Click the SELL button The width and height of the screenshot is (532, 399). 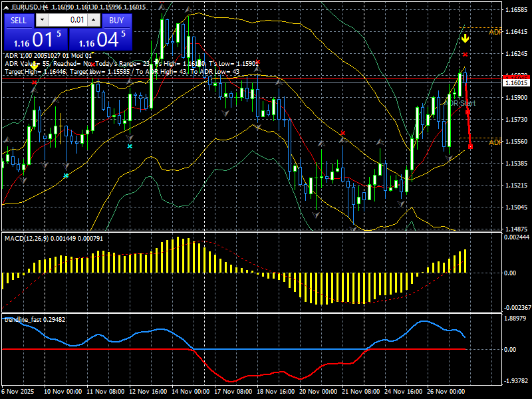[19, 21]
